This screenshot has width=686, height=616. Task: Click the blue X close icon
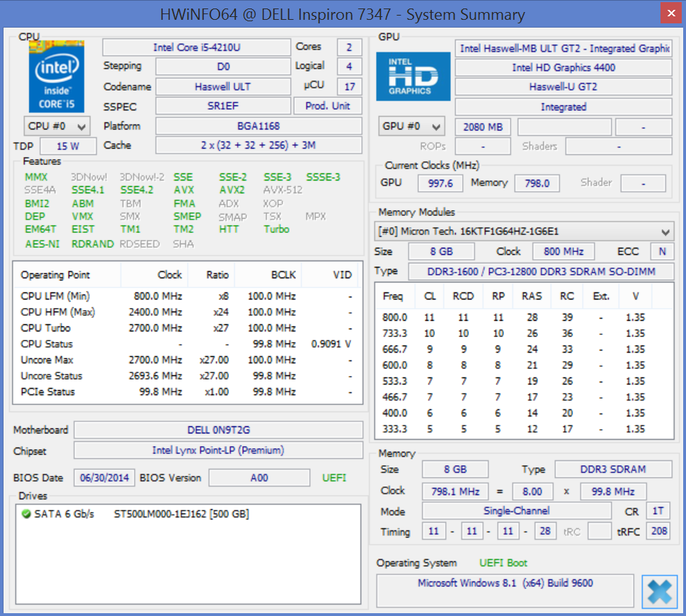[x=659, y=591]
